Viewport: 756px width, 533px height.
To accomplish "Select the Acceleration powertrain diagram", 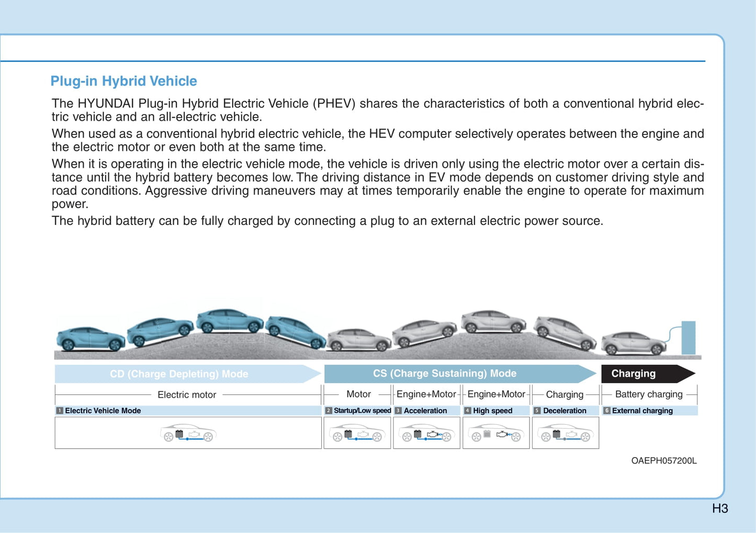I will [426, 433].
